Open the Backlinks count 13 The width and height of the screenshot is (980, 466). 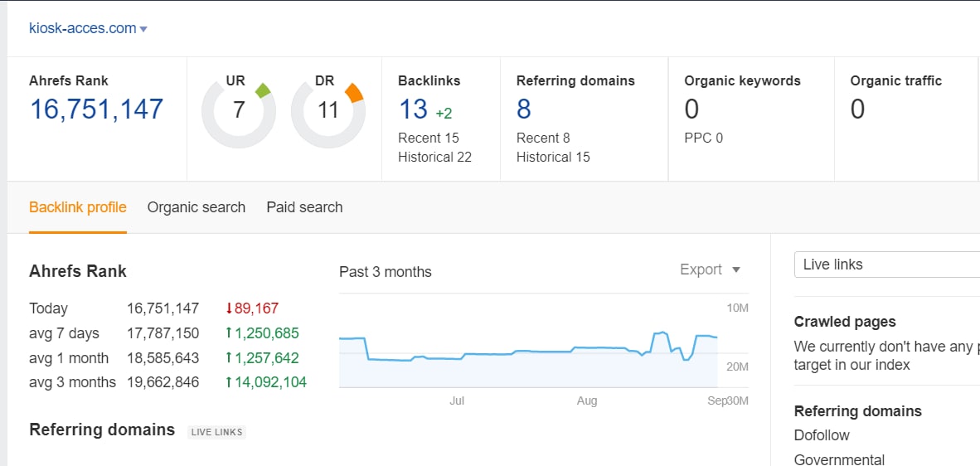(413, 109)
